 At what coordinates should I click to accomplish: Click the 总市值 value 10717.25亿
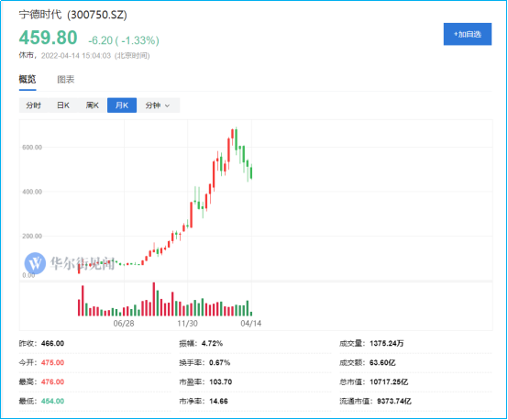[x=389, y=382]
